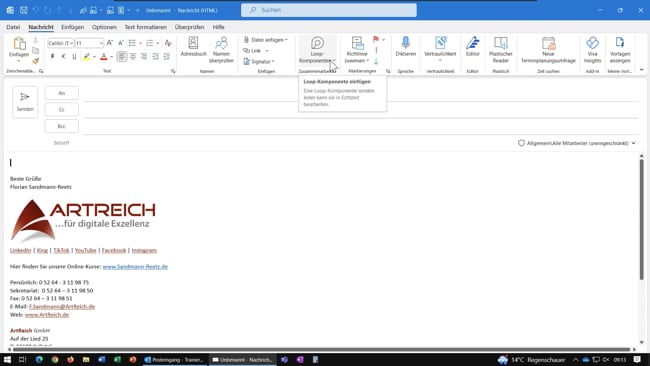Click Vorlagen anzeigen icon
This screenshot has width=650, height=366.
620,50
